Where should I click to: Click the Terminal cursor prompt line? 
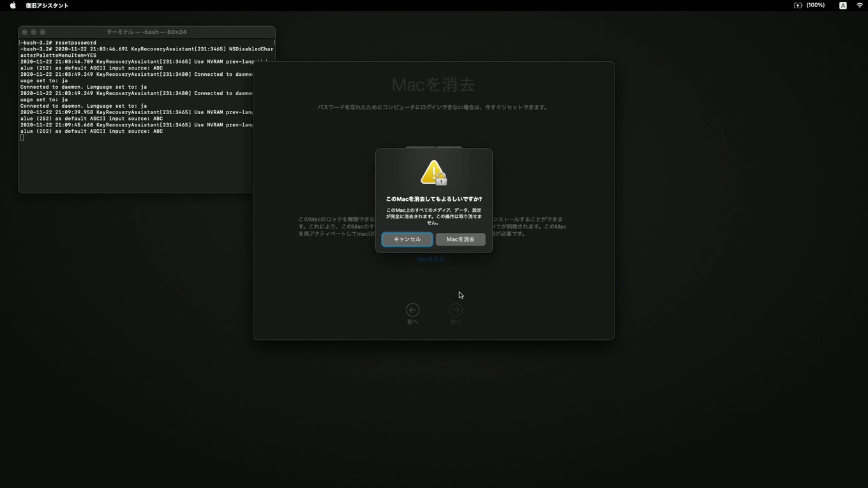click(x=22, y=138)
